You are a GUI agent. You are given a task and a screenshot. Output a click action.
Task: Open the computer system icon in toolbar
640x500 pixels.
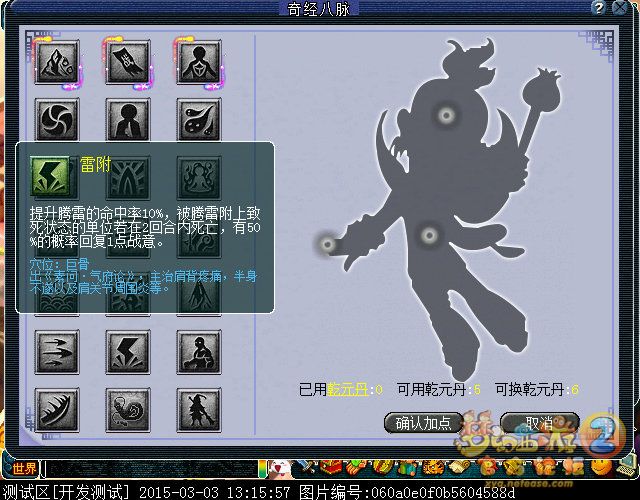(627, 466)
